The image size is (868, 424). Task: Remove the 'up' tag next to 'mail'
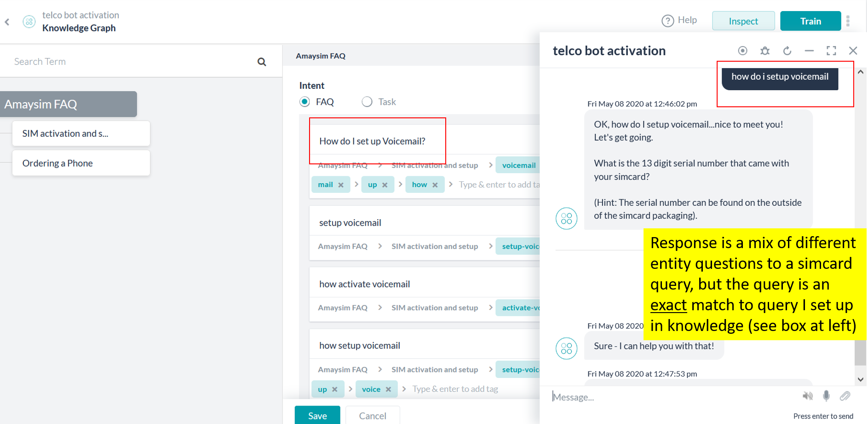[385, 185]
